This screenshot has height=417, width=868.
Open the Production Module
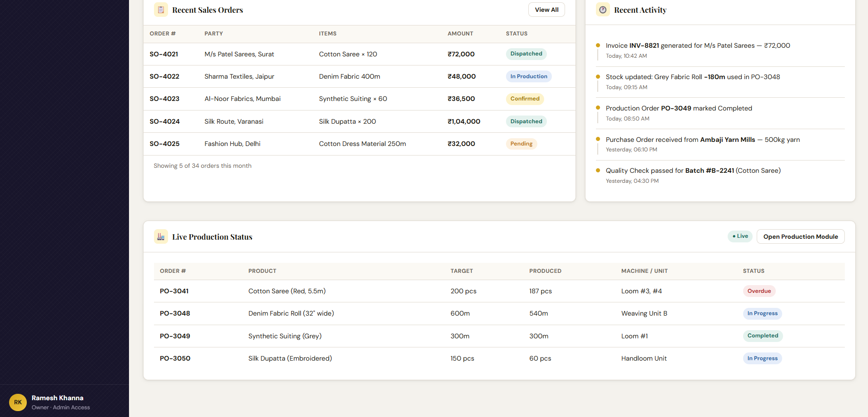(800, 236)
